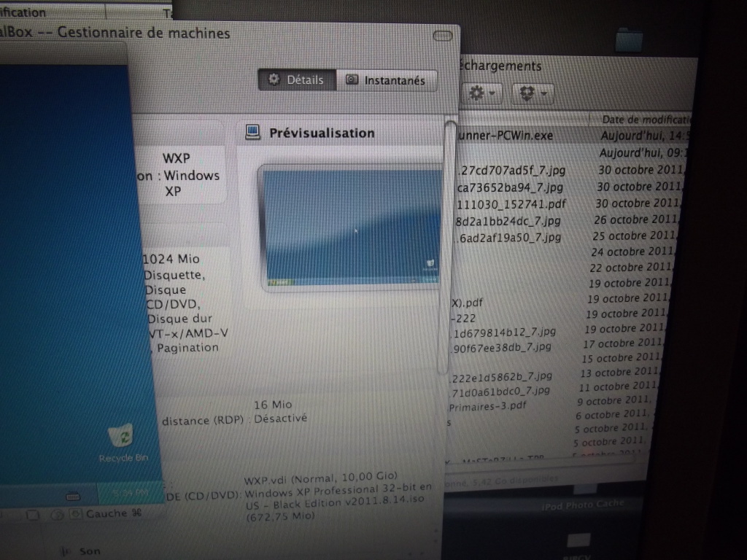The width and height of the screenshot is (747, 560).
Task: Click the VirtualBox details pane scrollbar
Action: pyautogui.click(x=446, y=246)
